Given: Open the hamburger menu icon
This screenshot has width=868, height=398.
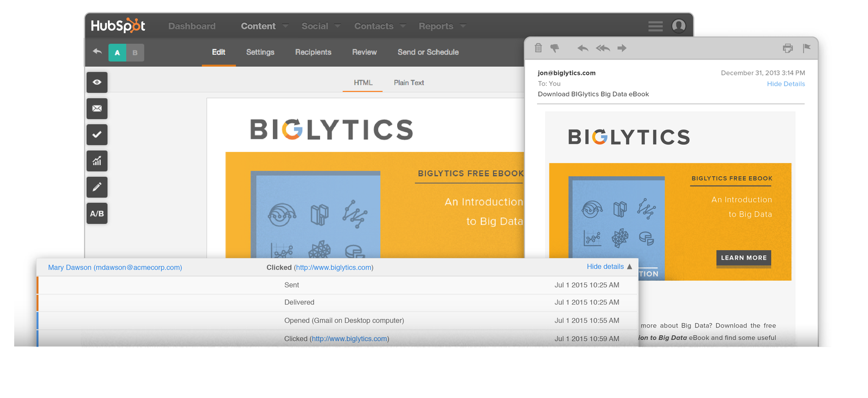Looking at the screenshot, I should pyautogui.click(x=655, y=26).
